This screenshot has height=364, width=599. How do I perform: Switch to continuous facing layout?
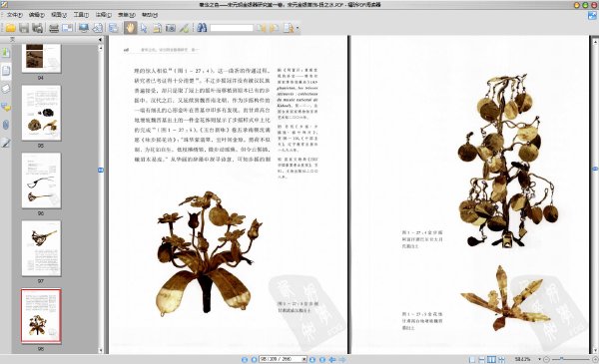click(x=501, y=359)
